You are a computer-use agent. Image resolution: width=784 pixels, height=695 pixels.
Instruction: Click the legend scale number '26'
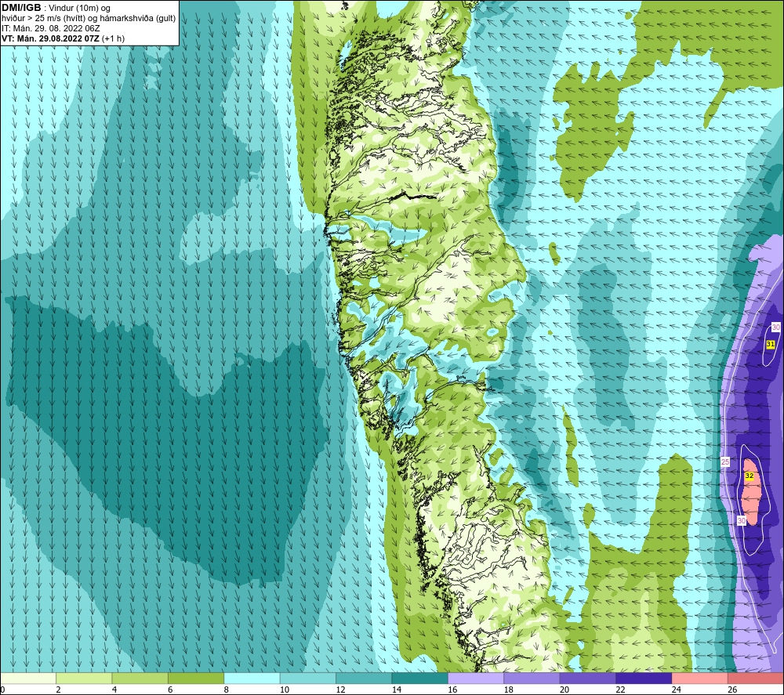click(x=732, y=690)
